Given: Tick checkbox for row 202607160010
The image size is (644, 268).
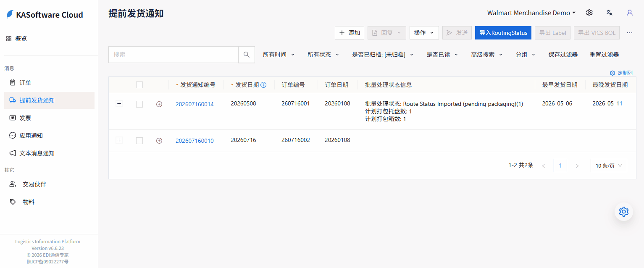Looking at the screenshot, I should [139, 141].
